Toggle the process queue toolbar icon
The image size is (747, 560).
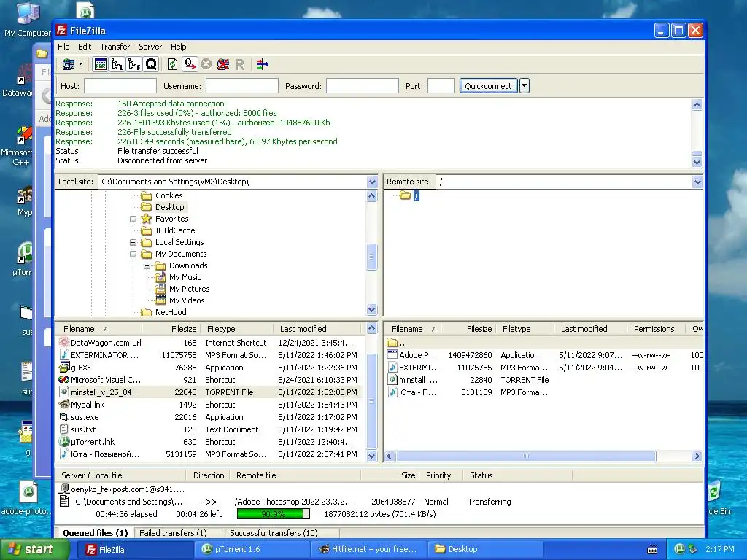pyautogui.click(x=190, y=64)
